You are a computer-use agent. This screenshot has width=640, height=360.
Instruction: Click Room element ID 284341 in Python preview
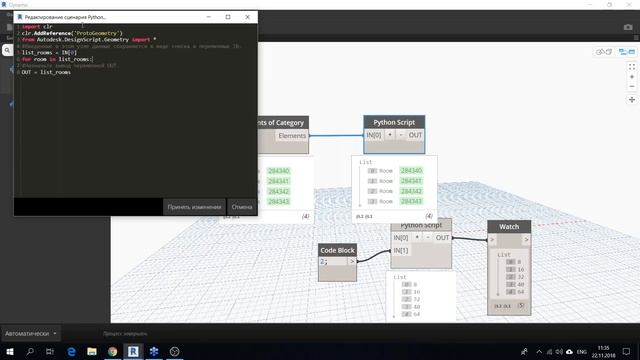pos(411,181)
